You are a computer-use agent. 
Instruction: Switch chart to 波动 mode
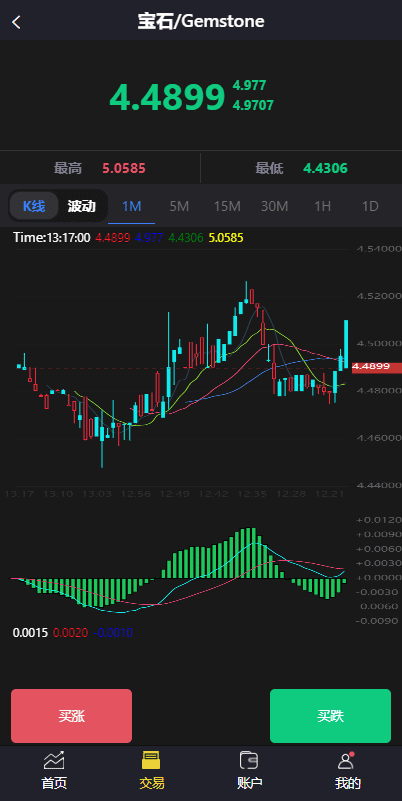[x=82, y=206]
